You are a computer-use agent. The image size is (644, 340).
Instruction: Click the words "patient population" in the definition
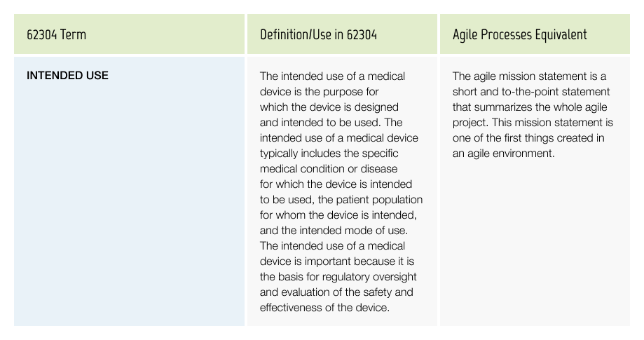pos(379,200)
